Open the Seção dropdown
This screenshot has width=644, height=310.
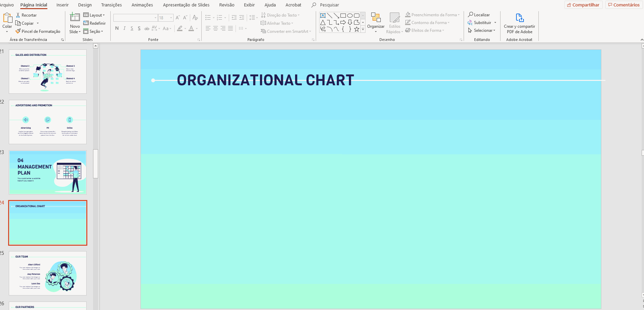point(93,31)
